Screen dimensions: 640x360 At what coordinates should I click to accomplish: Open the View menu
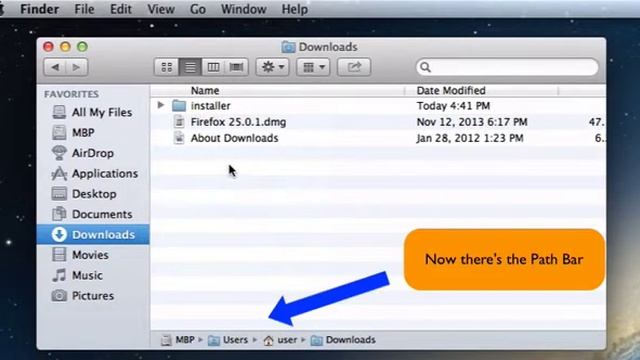161,9
